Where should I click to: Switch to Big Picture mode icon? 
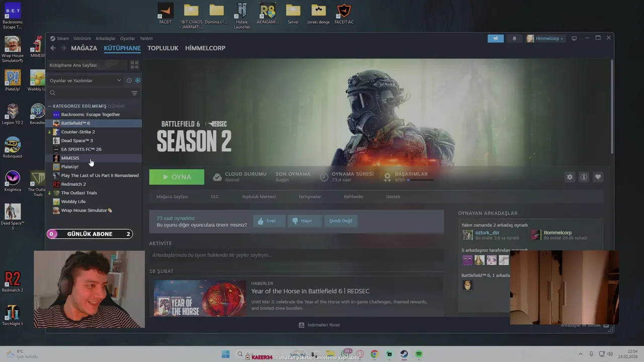click(574, 38)
